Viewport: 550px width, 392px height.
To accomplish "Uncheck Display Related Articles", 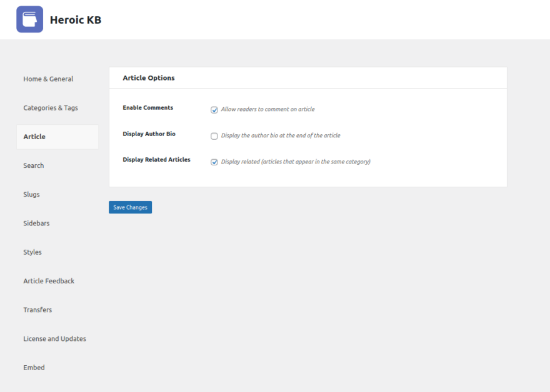I will pos(214,161).
